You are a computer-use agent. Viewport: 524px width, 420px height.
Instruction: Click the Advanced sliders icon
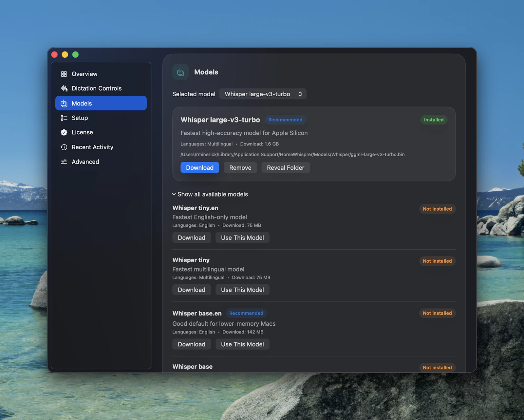64,162
